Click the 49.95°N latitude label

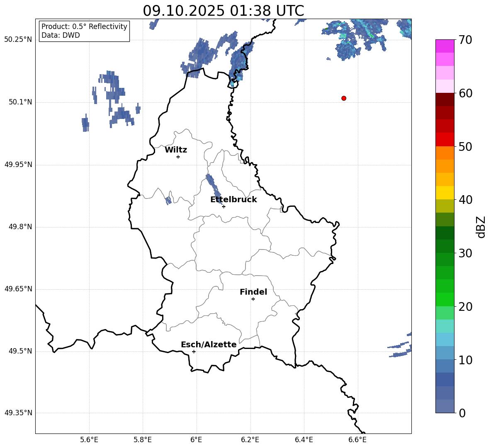pyautogui.click(x=18, y=164)
